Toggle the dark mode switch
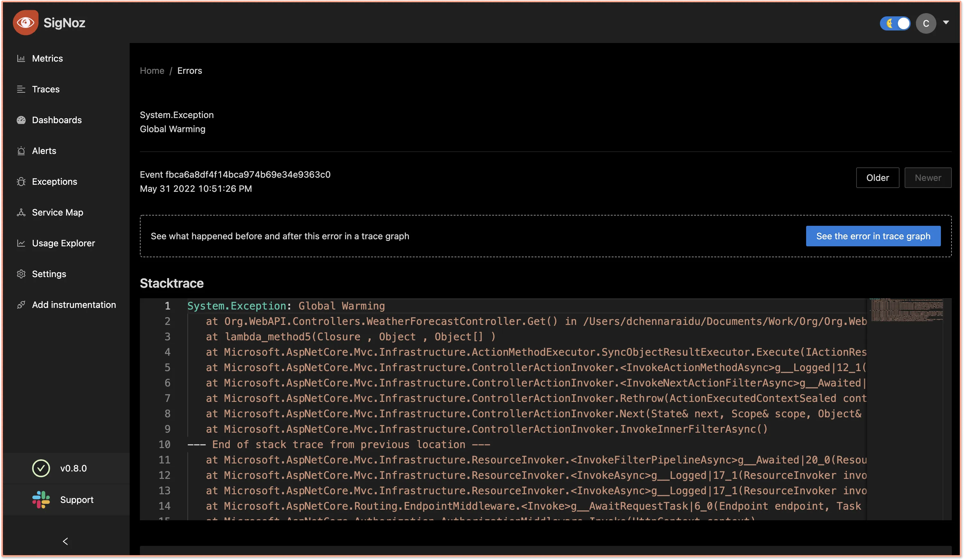 pyautogui.click(x=895, y=23)
